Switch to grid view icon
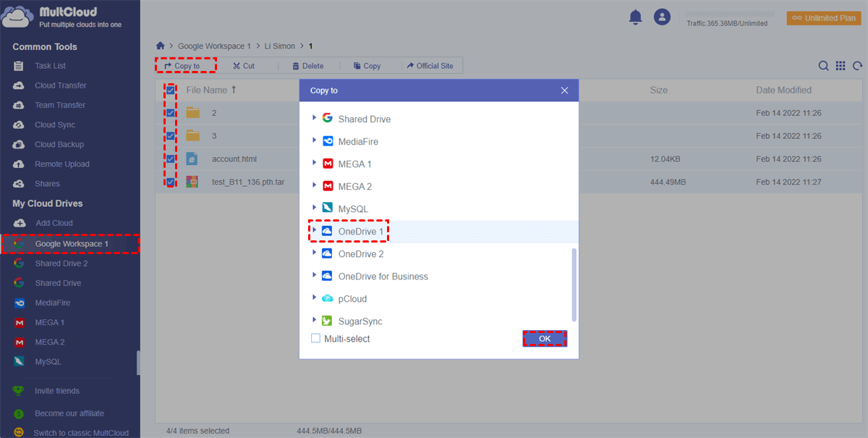 click(x=841, y=66)
